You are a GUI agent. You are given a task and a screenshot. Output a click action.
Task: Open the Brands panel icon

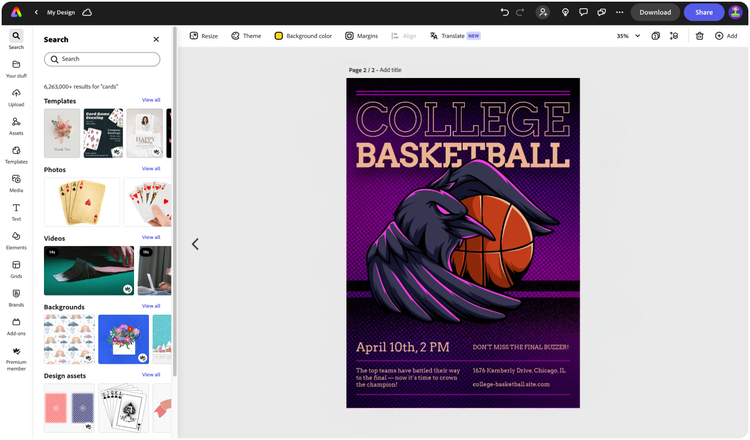pos(16,297)
